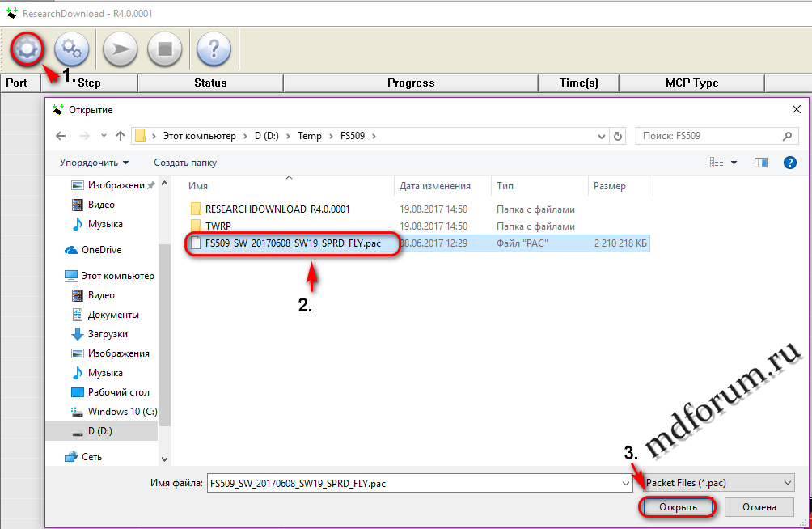The image size is (812, 529).
Task: Expand address bar history dropdown arrow
Action: point(601,136)
